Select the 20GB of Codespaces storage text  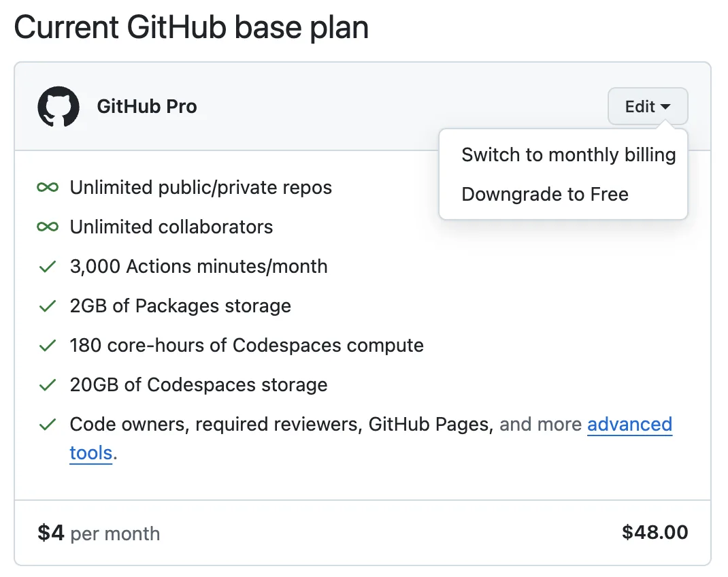pyautogui.click(x=199, y=385)
